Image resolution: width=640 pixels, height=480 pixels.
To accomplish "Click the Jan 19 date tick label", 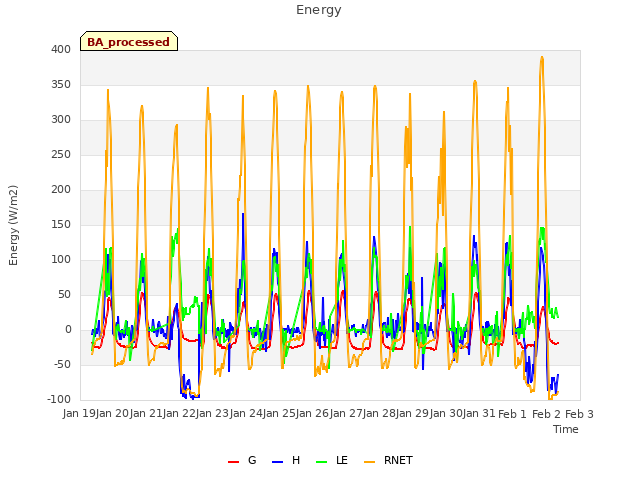I will pos(79,414).
